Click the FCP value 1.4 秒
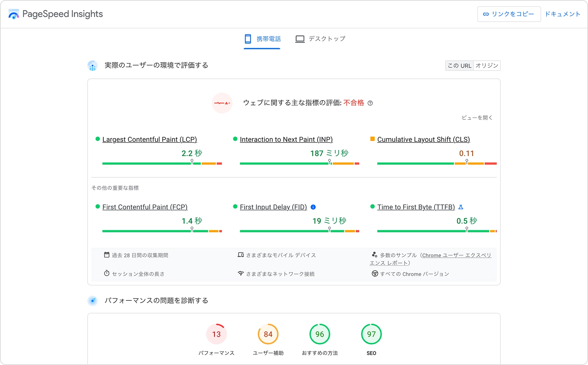 pyautogui.click(x=192, y=221)
